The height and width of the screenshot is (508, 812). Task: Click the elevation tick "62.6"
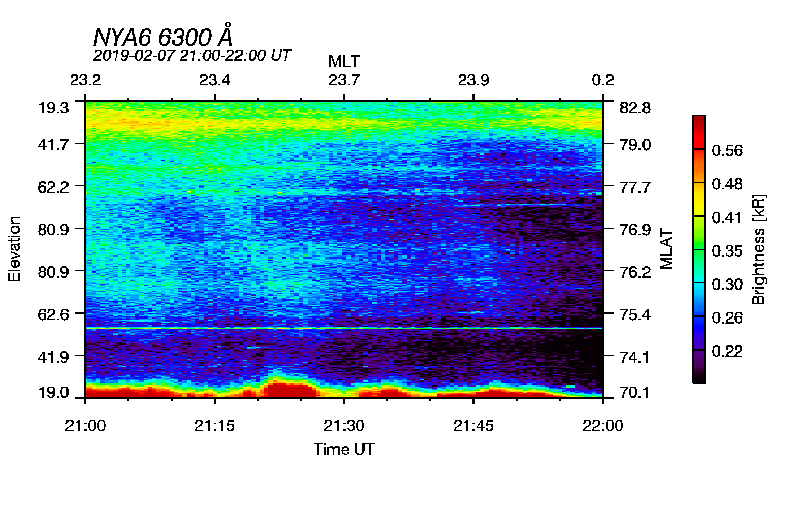(x=53, y=314)
